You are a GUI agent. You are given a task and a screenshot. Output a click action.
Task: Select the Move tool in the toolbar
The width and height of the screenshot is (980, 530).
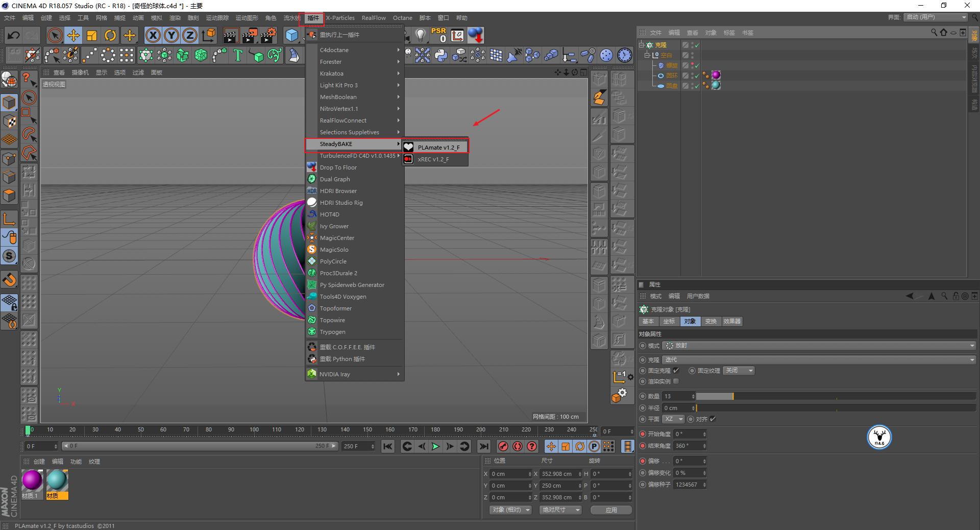pos(73,35)
